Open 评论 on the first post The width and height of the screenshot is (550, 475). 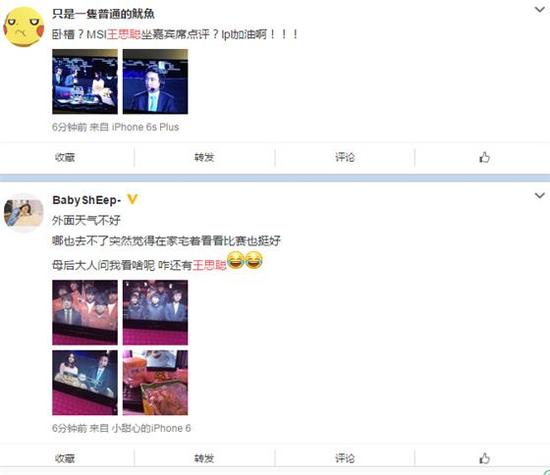(345, 157)
